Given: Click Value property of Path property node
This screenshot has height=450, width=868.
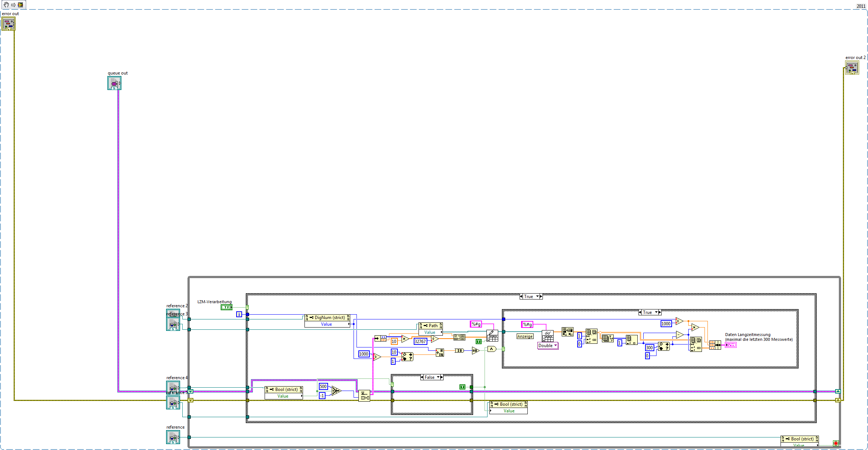Looking at the screenshot, I should pos(430,332).
